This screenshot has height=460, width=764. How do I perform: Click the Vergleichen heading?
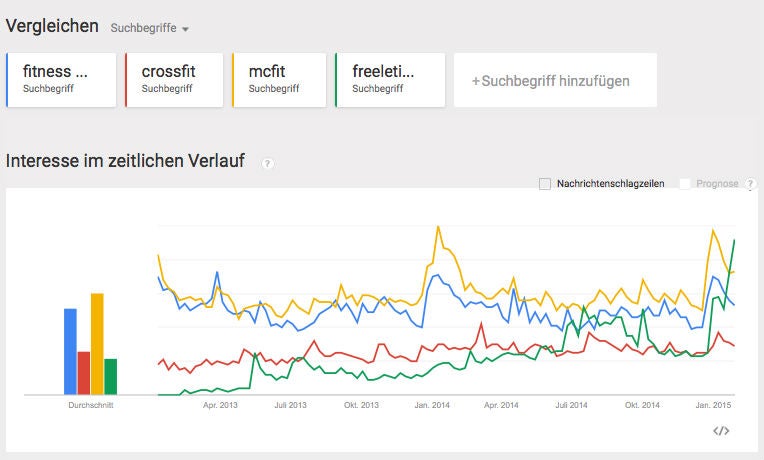52,27
